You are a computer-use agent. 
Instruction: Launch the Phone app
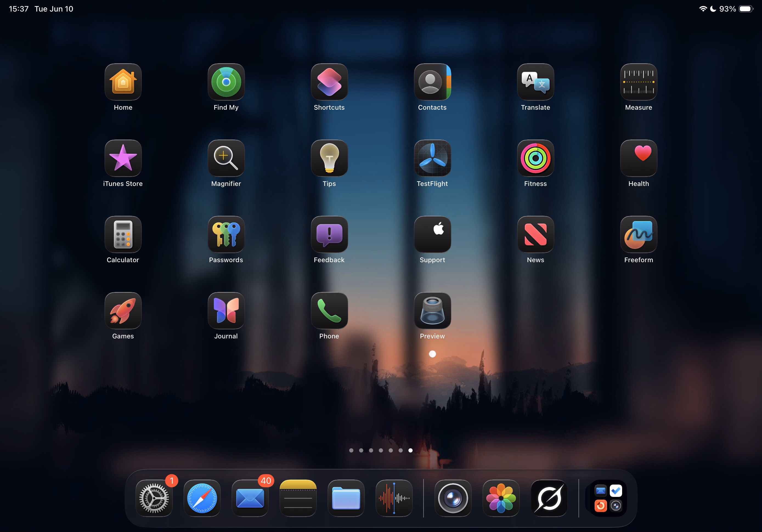coord(329,311)
